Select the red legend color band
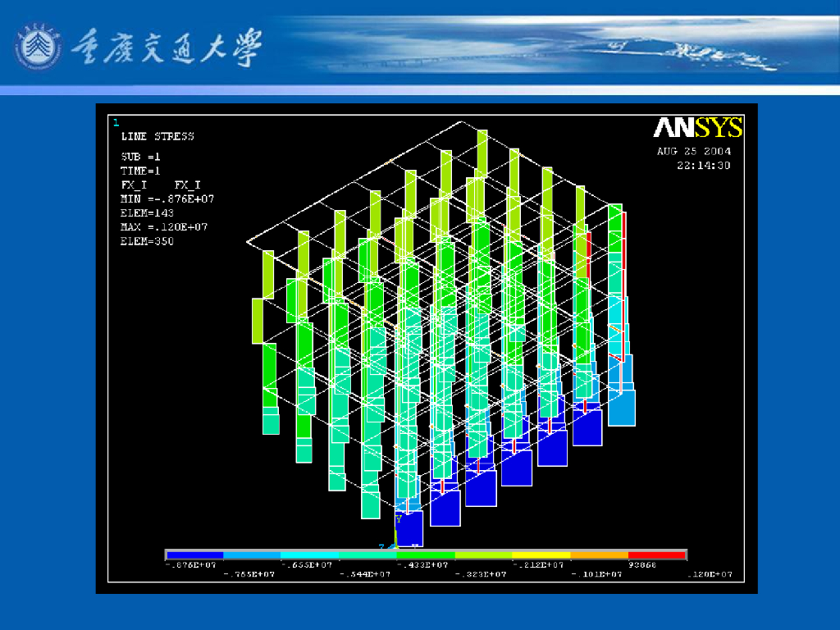This screenshot has height=630, width=840. pos(657,555)
